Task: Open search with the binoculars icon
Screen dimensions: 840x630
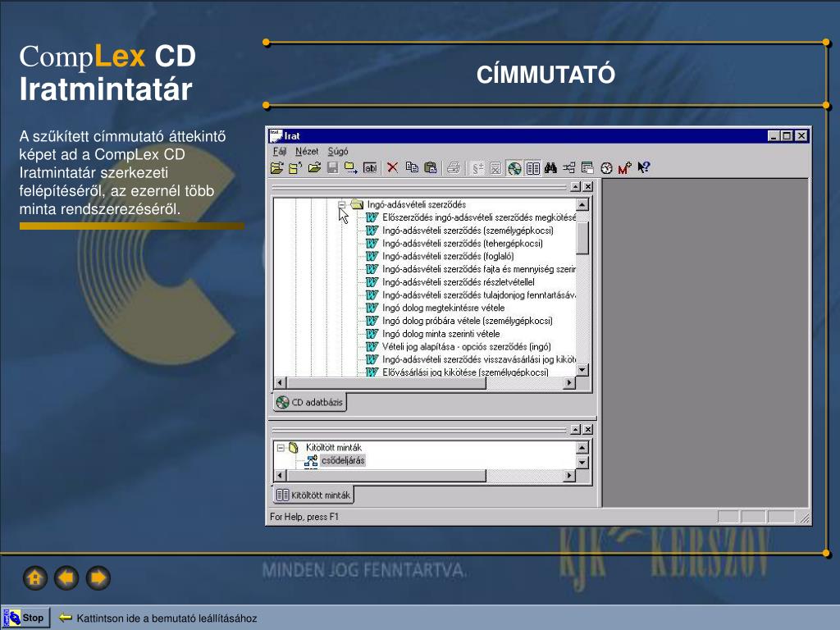Action: pyautogui.click(x=550, y=168)
